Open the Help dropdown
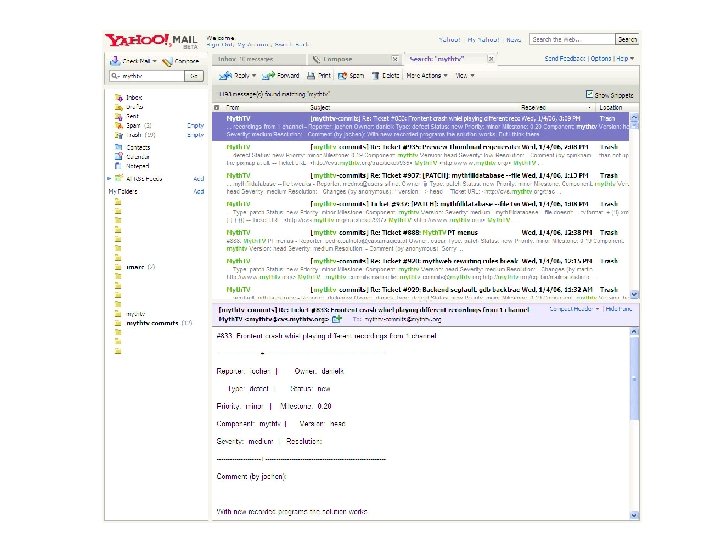The height and width of the screenshot is (540, 720). click(x=625, y=59)
